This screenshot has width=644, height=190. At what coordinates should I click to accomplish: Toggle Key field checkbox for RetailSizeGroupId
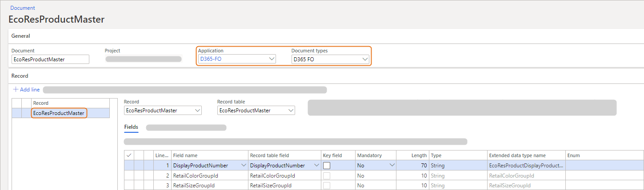pos(327,186)
